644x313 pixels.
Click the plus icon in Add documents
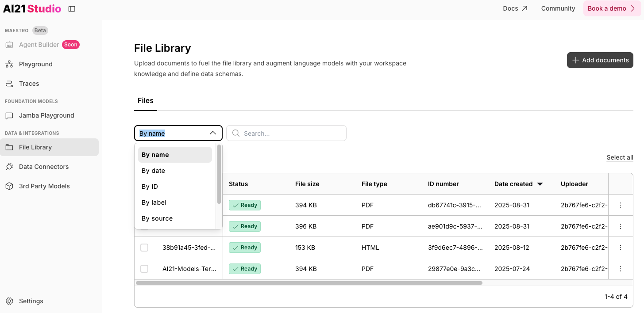click(x=575, y=60)
